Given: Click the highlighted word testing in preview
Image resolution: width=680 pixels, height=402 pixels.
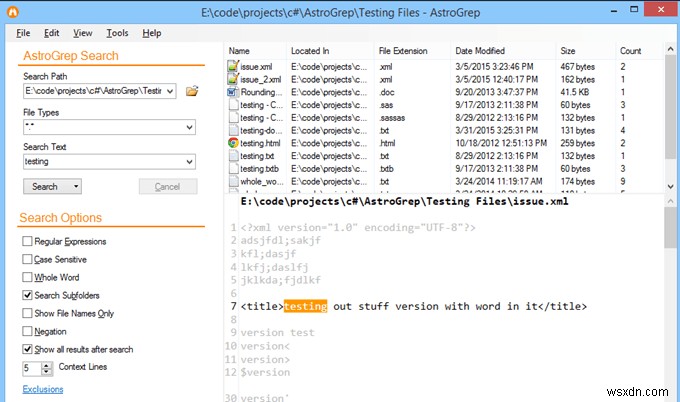Looking at the screenshot, I should point(305,306).
